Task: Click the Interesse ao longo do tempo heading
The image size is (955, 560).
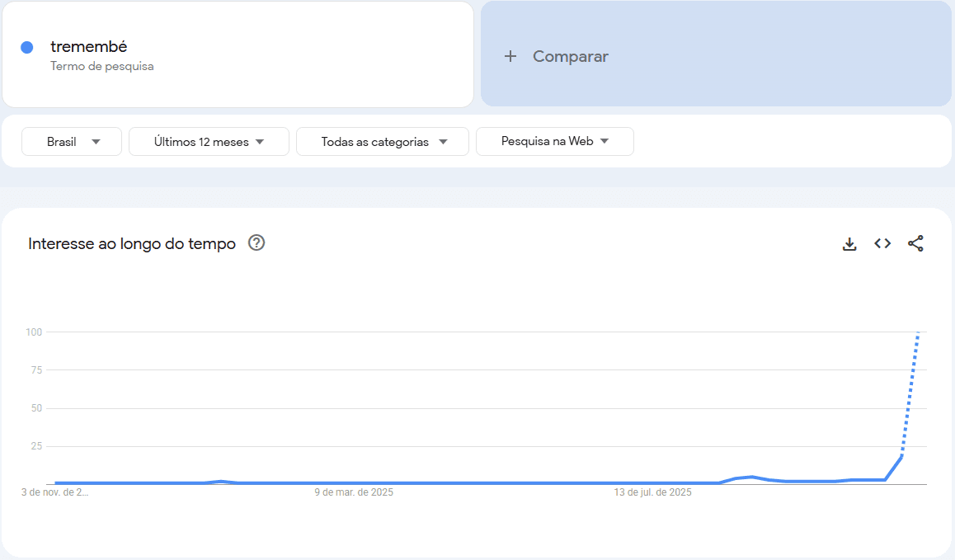Action: (x=132, y=243)
